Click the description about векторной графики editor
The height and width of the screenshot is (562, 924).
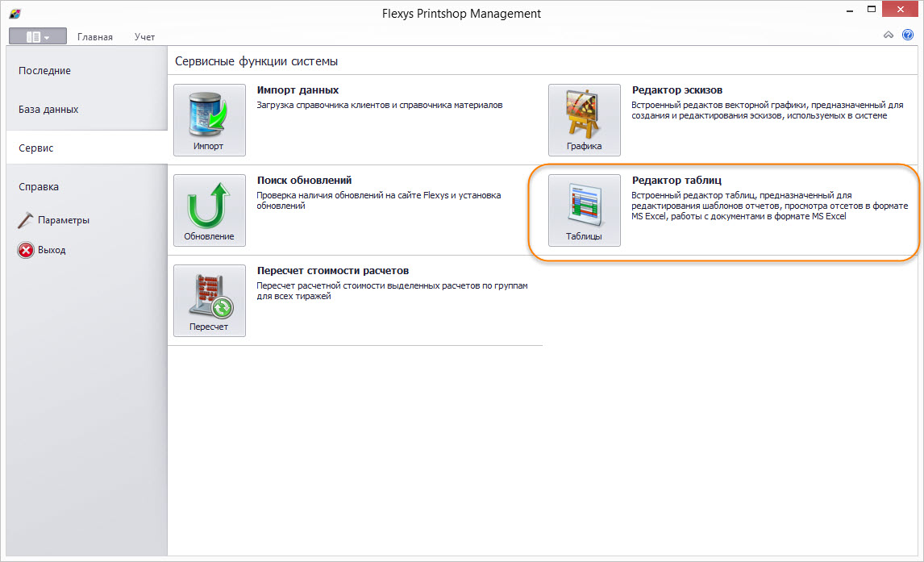(x=768, y=110)
